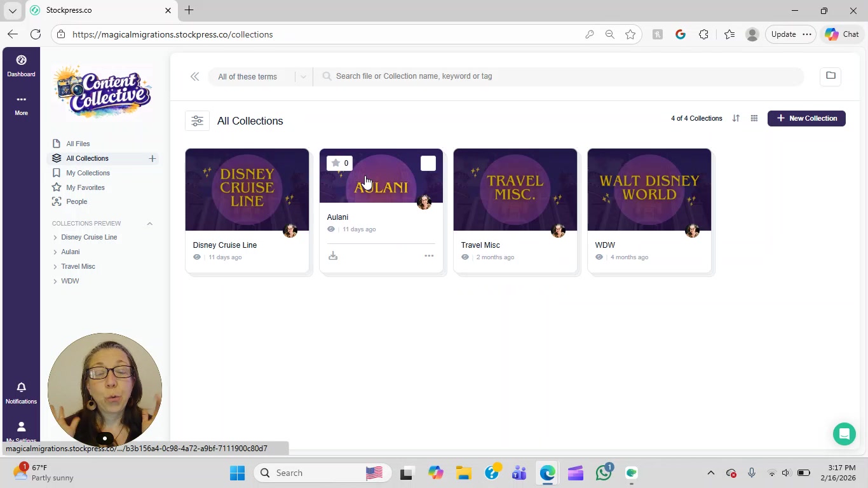
Task: Create a New Collection
Action: [806, 118]
